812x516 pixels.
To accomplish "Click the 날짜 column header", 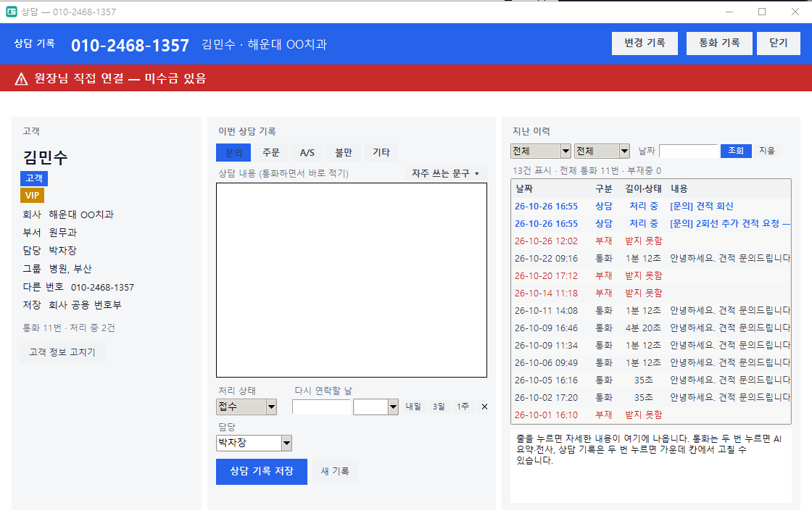I will pos(524,189).
